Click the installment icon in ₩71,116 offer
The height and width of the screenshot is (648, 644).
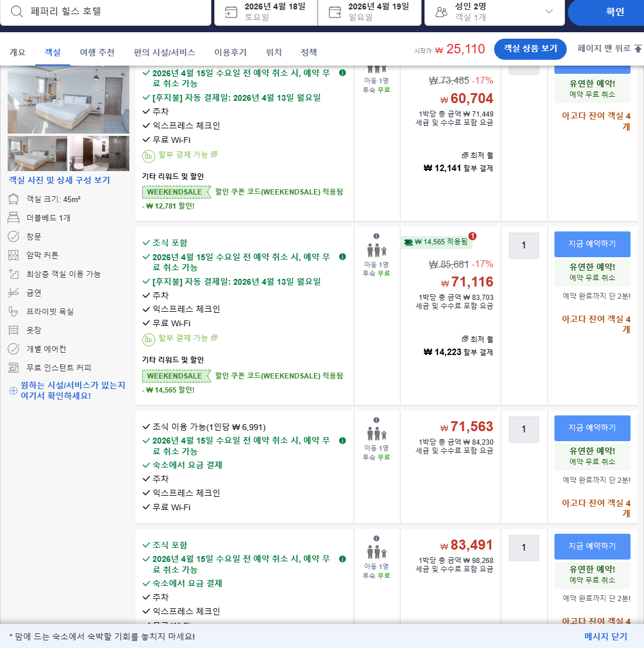pyautogui.click(x=148, y=340)
